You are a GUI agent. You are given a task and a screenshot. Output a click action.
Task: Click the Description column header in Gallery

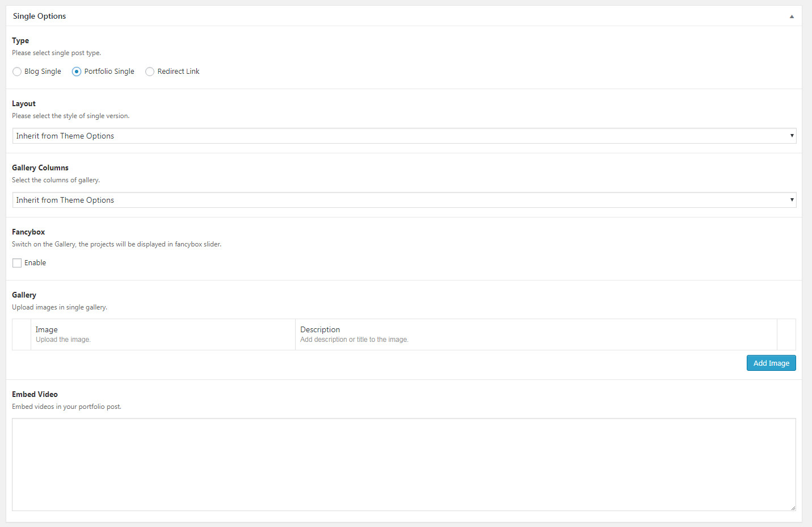(x=320, y=329)
